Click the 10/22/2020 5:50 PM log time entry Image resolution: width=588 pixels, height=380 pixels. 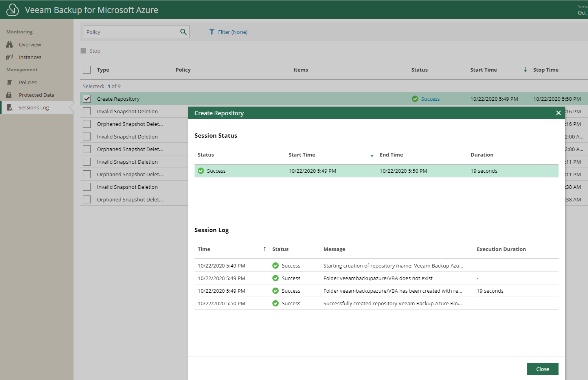click(x=221, y=303)
